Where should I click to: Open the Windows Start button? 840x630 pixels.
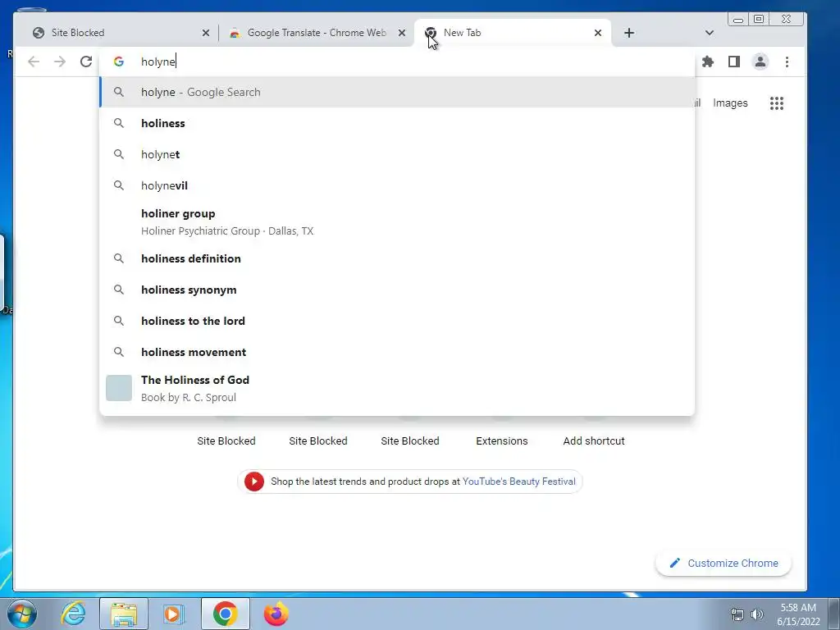22,614
